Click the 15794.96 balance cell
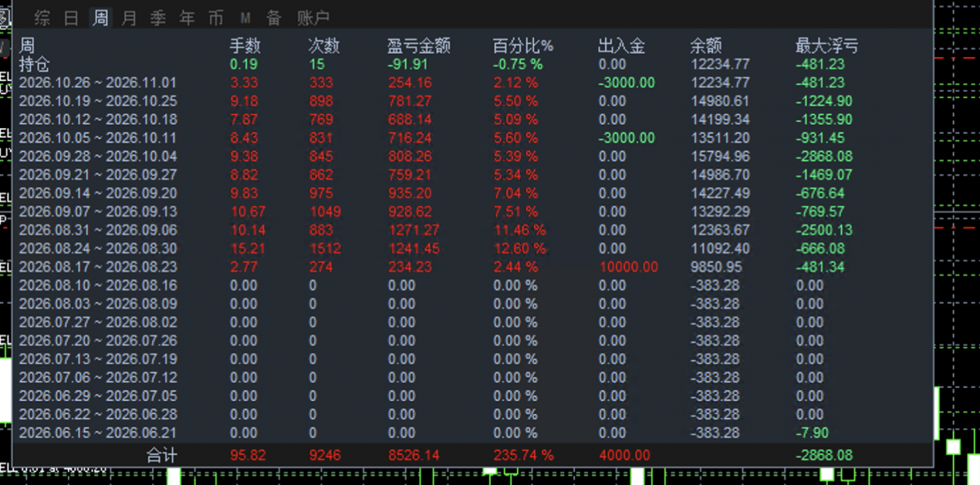 coord(719,156)
